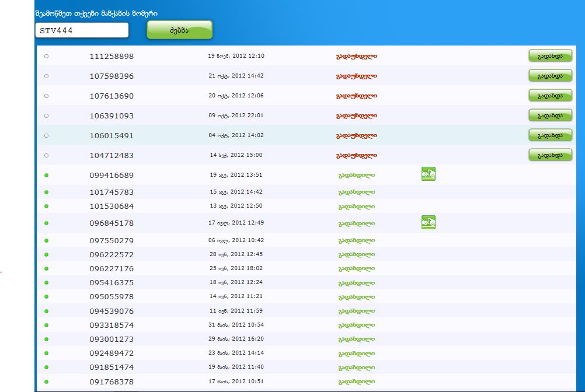The width and height of the screenshot is (585, 392).
Task: Select radio circle for fine 107613690
Action: coord(46,96)
